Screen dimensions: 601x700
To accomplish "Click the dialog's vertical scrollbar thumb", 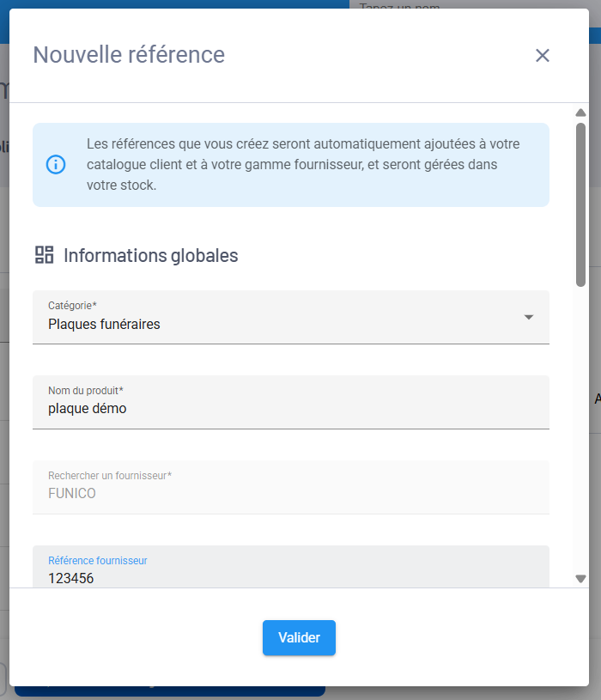I will [580, 204].
